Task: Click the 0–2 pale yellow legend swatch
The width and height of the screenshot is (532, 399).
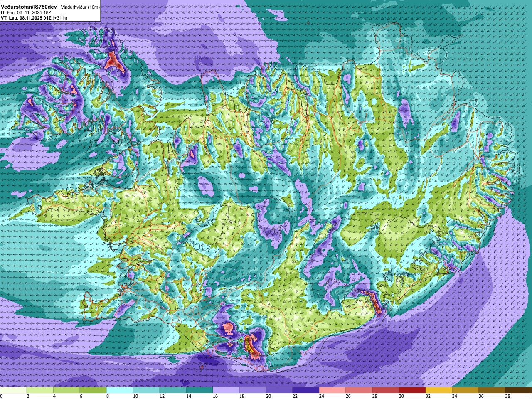Action: tap(13, 390)
